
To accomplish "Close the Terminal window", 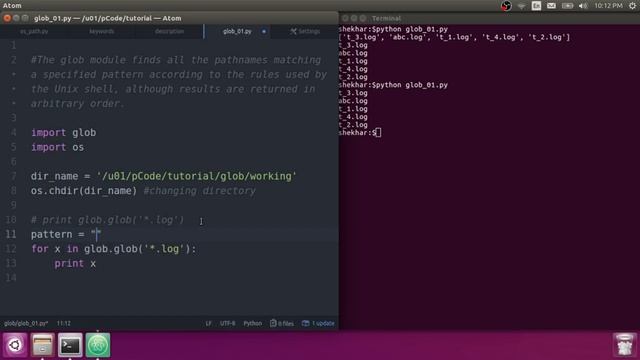I will [345, 18].
